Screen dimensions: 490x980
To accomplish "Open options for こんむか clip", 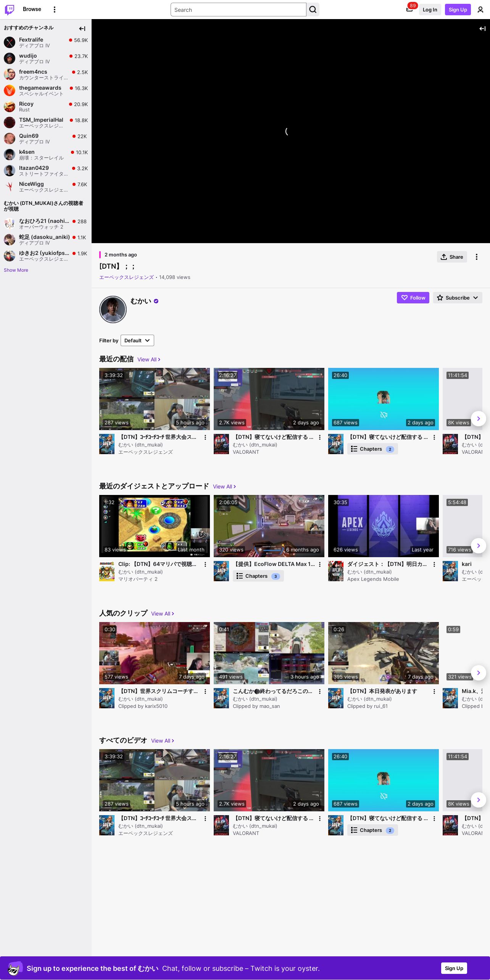I will [x=320, y=691].
